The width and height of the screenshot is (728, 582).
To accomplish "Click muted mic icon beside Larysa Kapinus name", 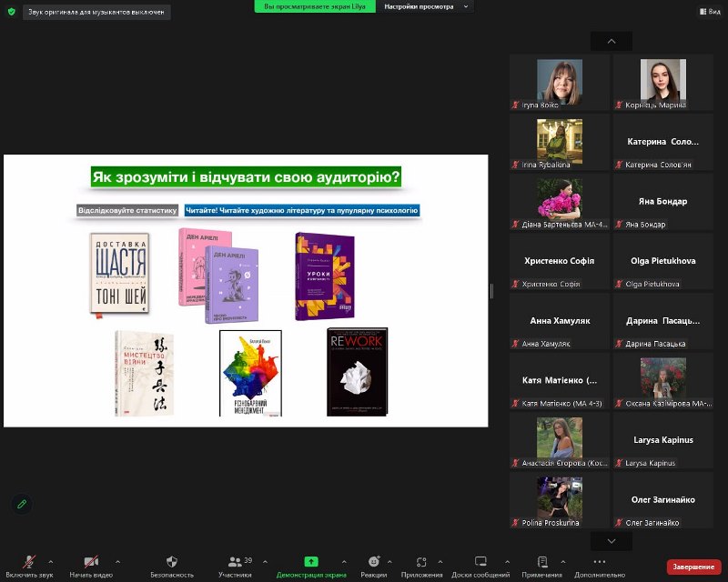I will [619, 463].
